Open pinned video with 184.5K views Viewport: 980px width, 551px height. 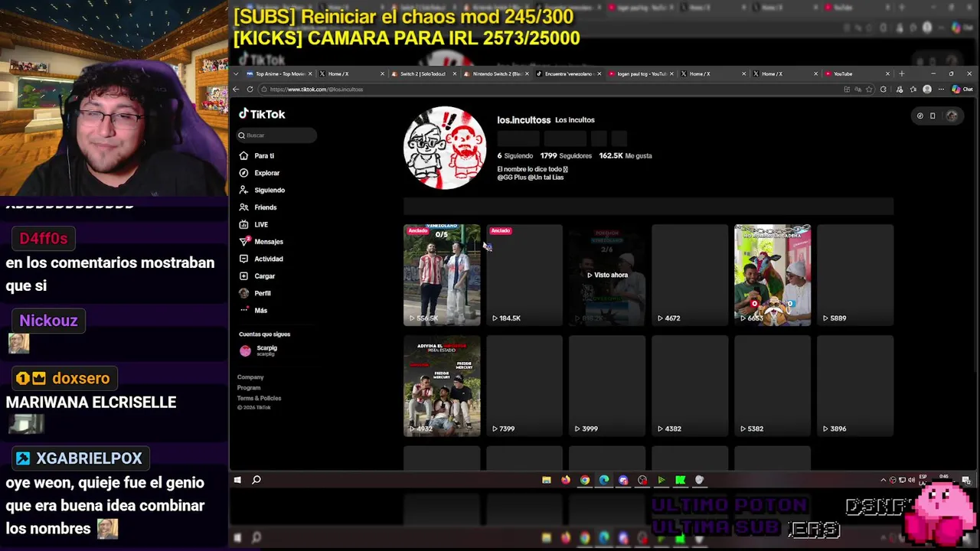[524, 275]
